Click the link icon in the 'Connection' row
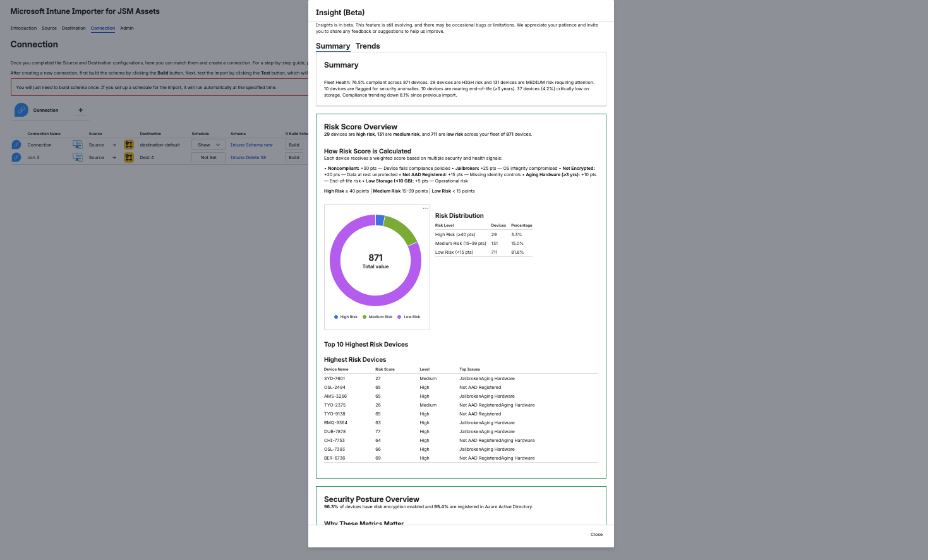The image size is (928, 560). pyautogui.click(x=16, y=145)
